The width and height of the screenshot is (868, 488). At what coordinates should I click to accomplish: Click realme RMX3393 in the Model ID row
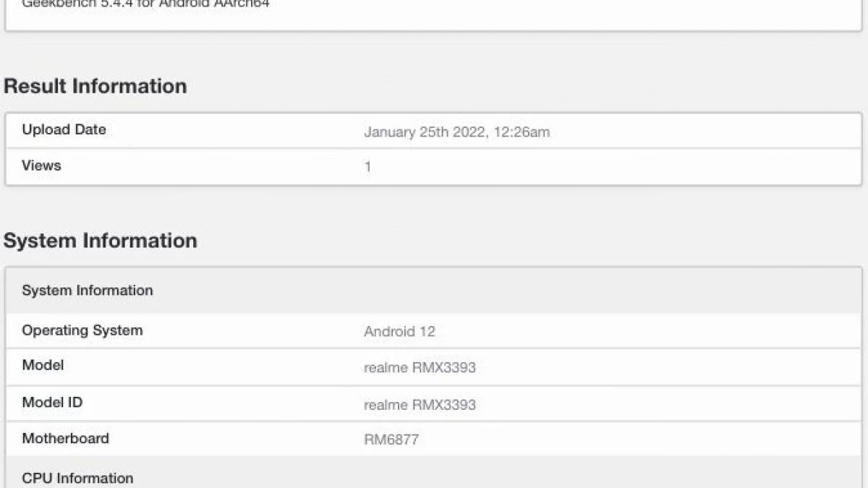pyautogui.click(x=420, y=404)
